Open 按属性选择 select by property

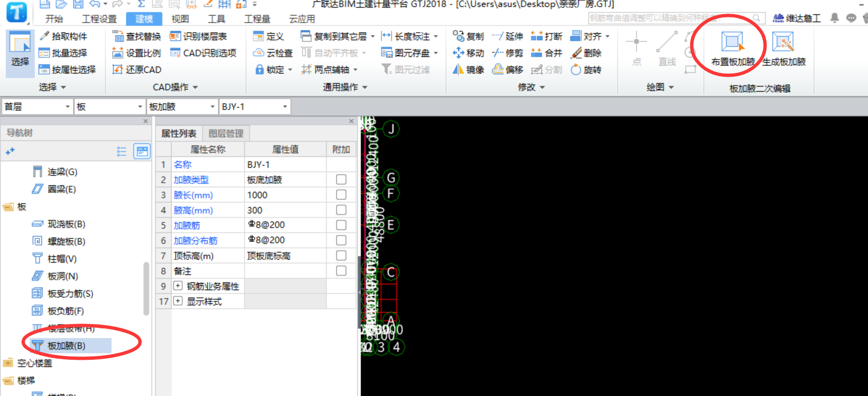click(67, 70)
